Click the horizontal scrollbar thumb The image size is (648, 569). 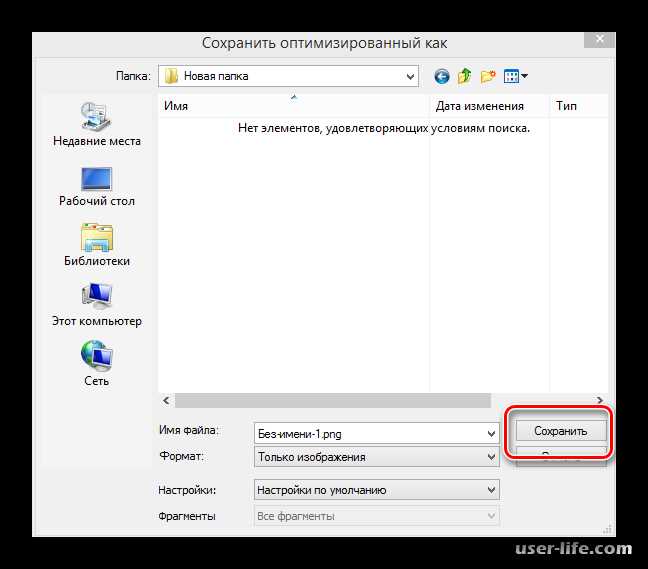pyautogui.click(x=333, y=400)
